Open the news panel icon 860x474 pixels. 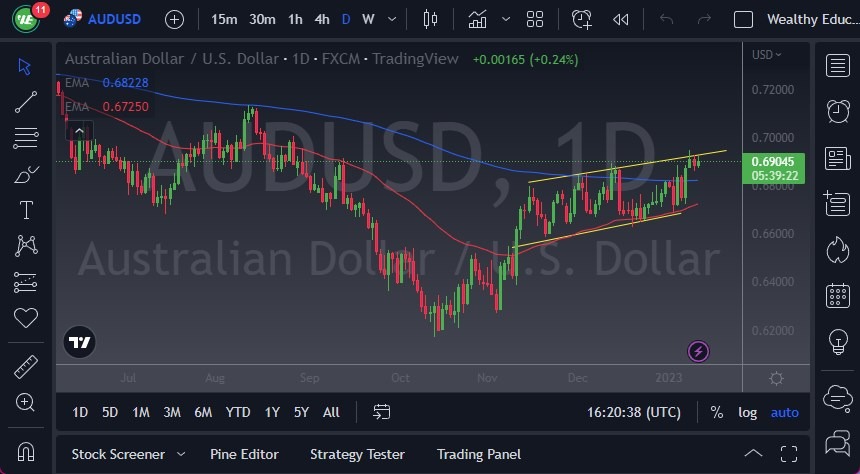pos(838,159)
